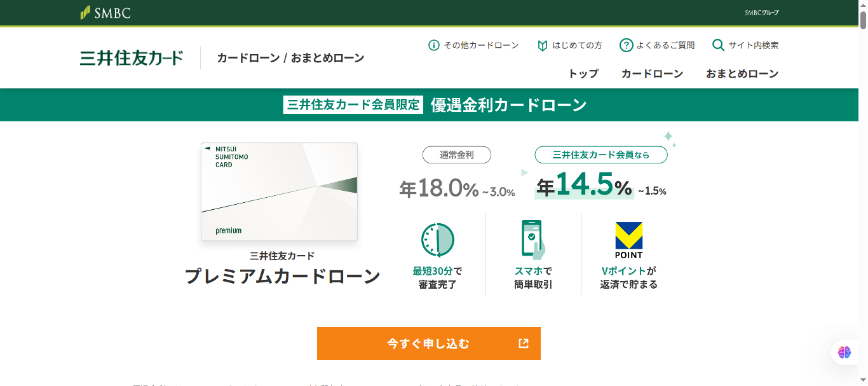Open the サイト内検索 search icon
Screen dimensions: 868x386
click(x=718, y=45)
